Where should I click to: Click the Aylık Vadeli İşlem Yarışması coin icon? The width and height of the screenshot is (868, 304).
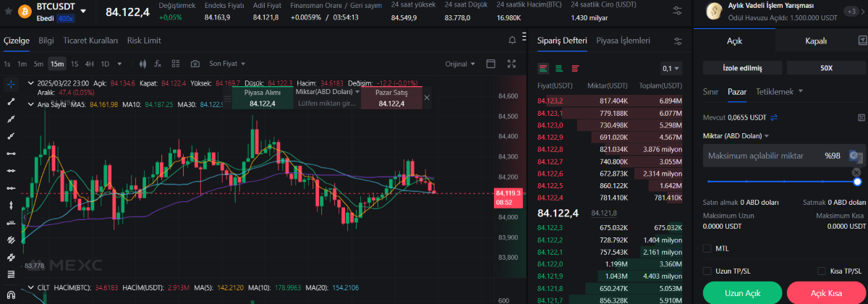pyautogui.click(x=714, y=11)
